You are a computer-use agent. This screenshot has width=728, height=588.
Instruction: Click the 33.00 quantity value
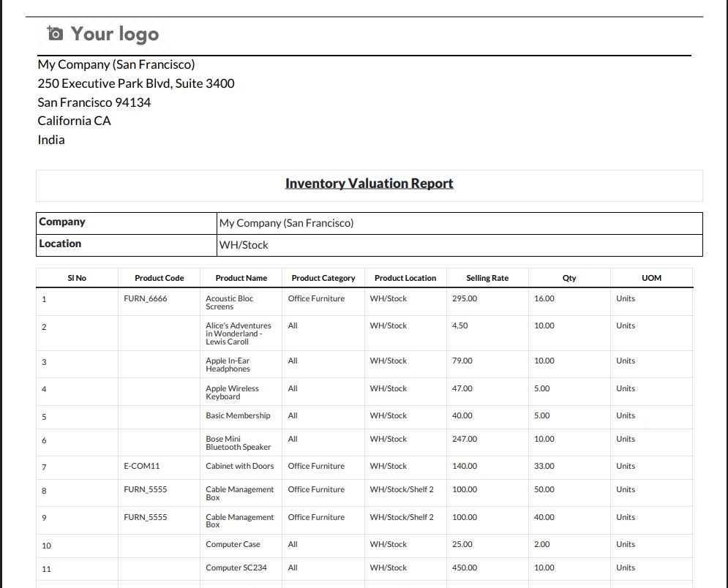[544, 466]
